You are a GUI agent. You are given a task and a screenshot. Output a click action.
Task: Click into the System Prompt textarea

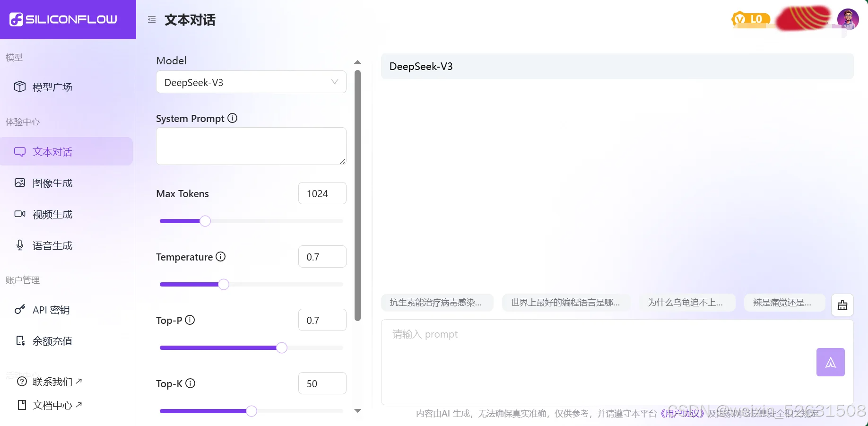click(251, 146)
